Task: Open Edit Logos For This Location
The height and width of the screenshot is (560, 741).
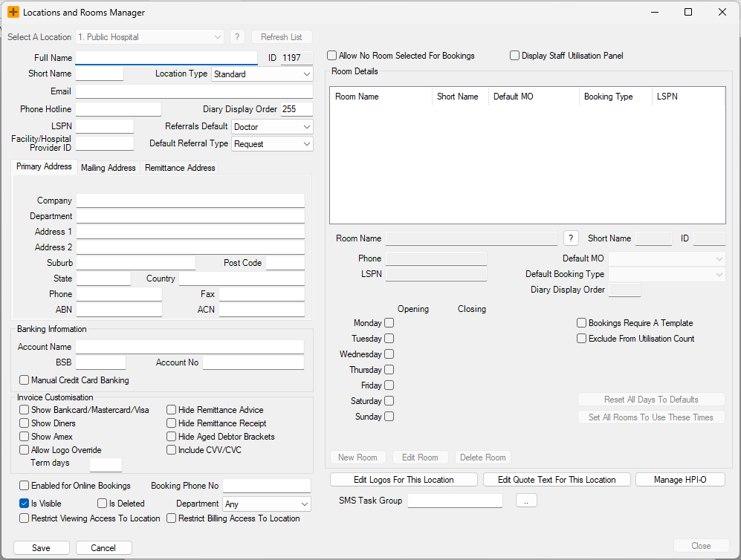Action: [404, 480]
